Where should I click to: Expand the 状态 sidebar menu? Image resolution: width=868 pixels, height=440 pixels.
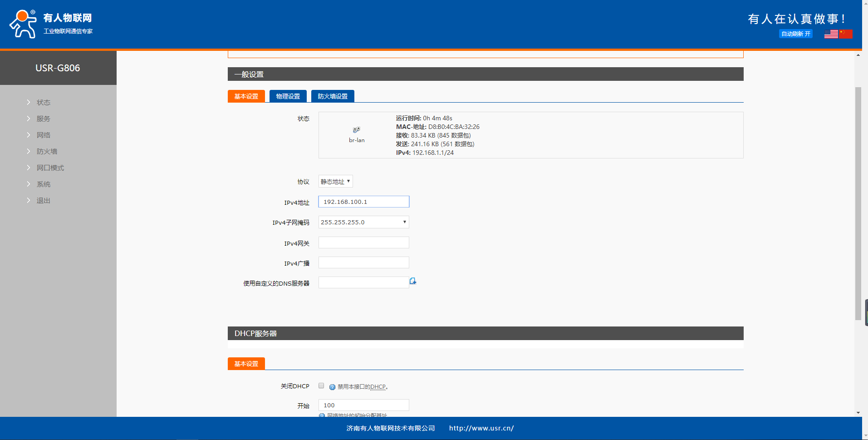[x=44, y=103]
